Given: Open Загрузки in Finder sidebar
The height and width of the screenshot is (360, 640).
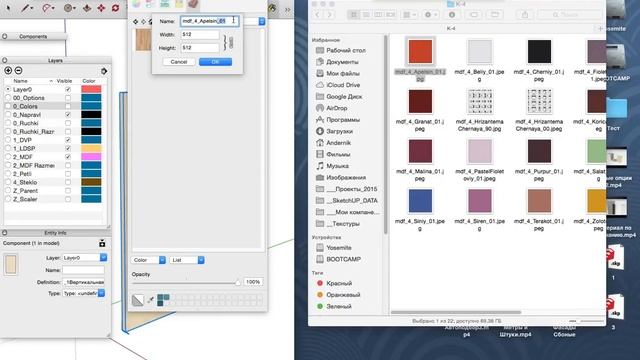Looking at the screenshot, I should (339, 131).
